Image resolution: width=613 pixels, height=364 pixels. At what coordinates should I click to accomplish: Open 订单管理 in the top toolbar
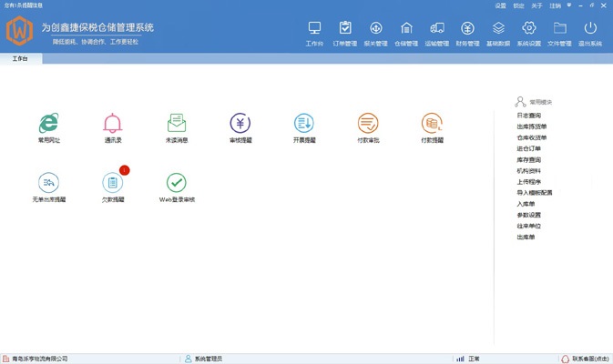click(x=345, y=33)
